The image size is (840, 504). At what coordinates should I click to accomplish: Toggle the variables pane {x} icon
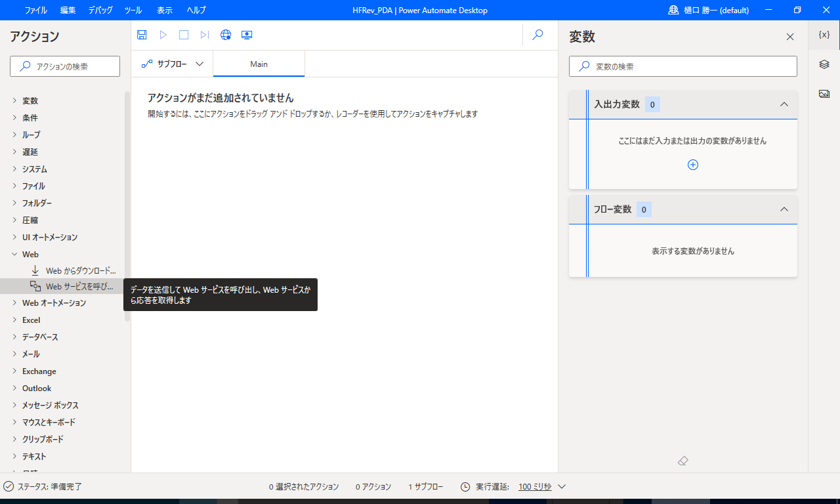(824, 35)
